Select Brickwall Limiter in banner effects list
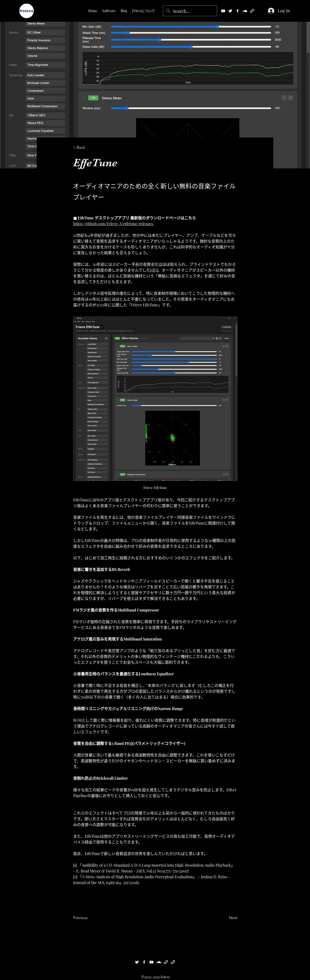This screenshot has height=980, width=310. tap(45, 83)
